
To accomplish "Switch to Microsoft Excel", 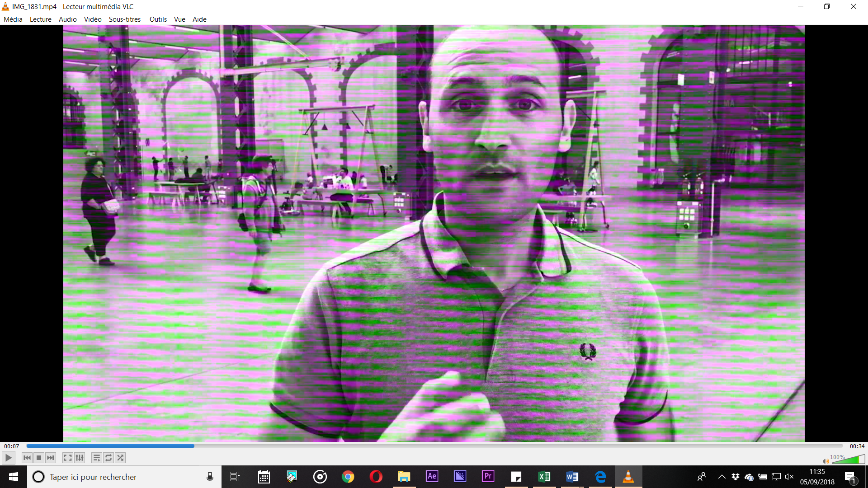I will [x=544, y=477].
